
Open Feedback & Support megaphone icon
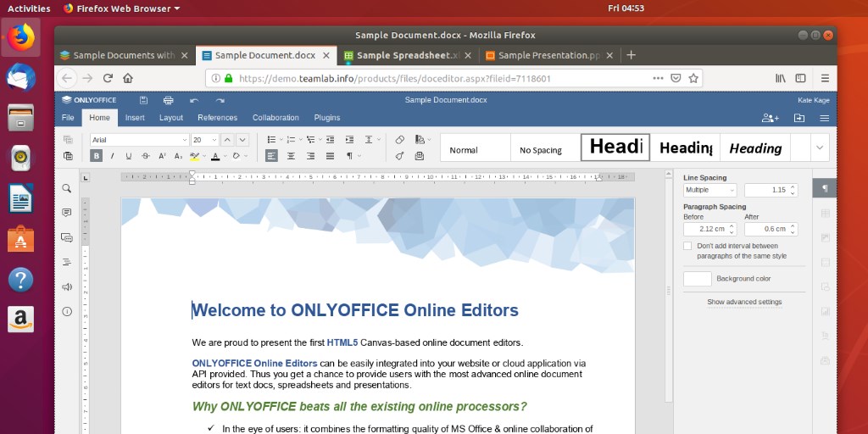tap(67, 287)
